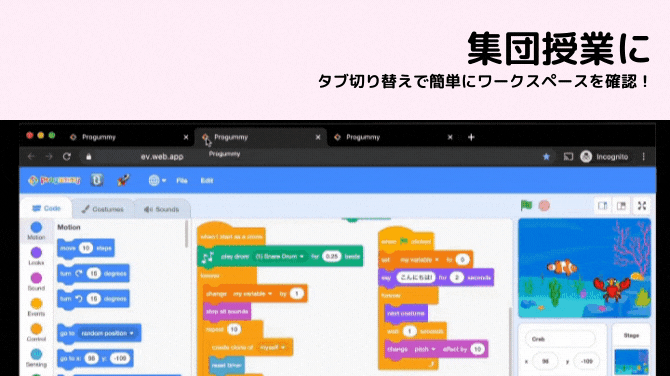
Task: Click the move 10 steps block
Action: [86, 248]
